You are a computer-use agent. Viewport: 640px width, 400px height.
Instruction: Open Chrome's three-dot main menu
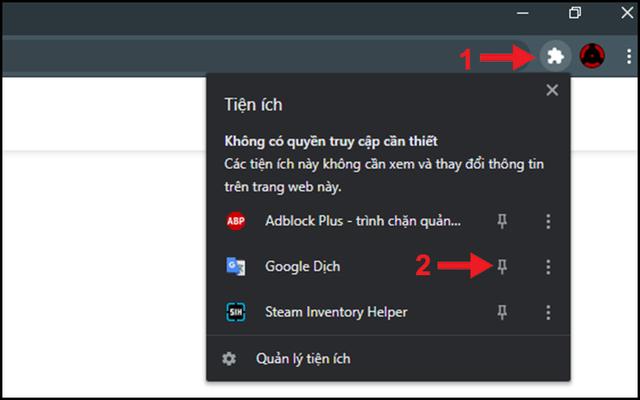627,56
